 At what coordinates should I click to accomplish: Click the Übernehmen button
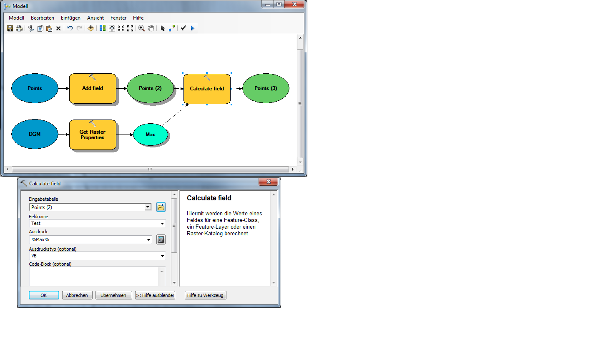pos(113,295)
